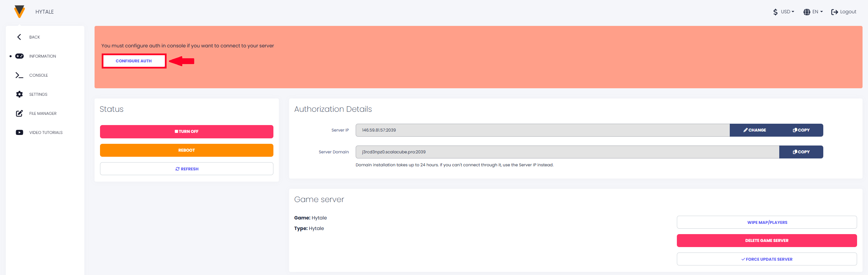This screenshot has height=275, width=868.
Task: Copy the Server Domain address
Action: (801, 152)
